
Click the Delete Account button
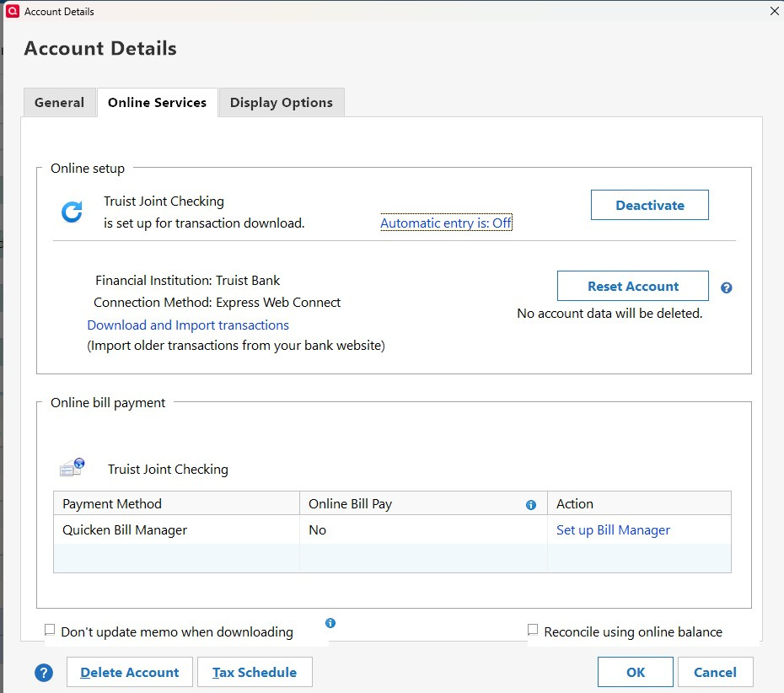pyautogui.click(x=130, y=673)
